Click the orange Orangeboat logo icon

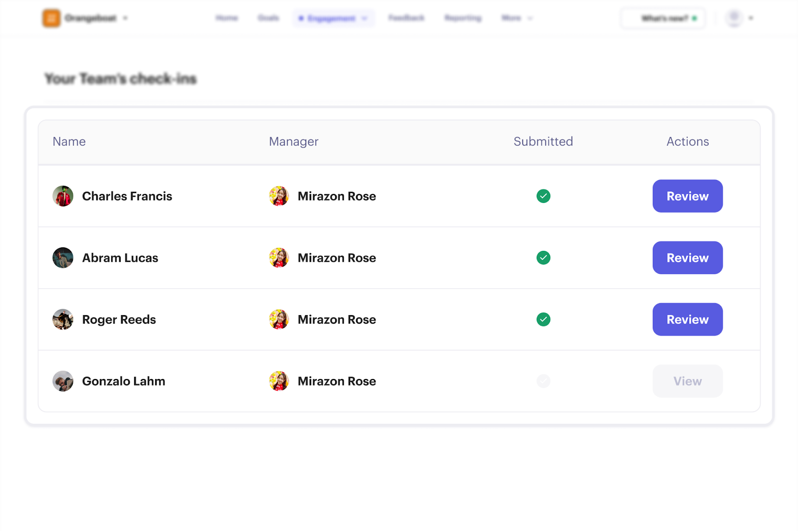[x=51, y=18]
